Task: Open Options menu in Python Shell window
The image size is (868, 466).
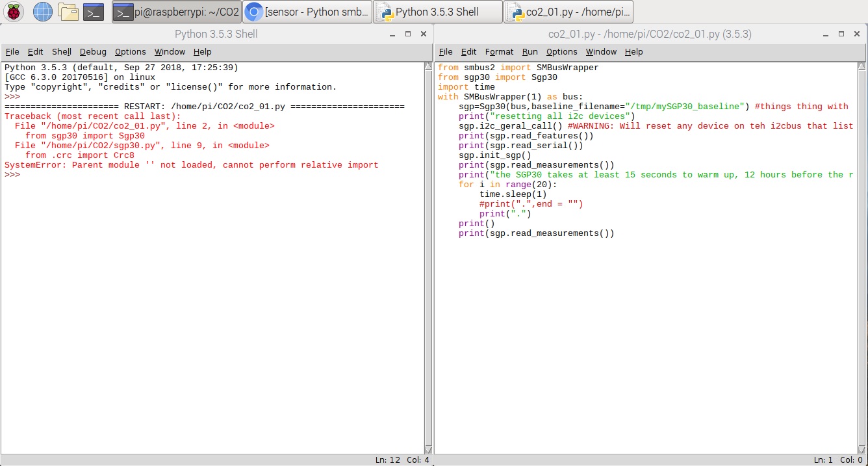Action: (x=131, y=52)
